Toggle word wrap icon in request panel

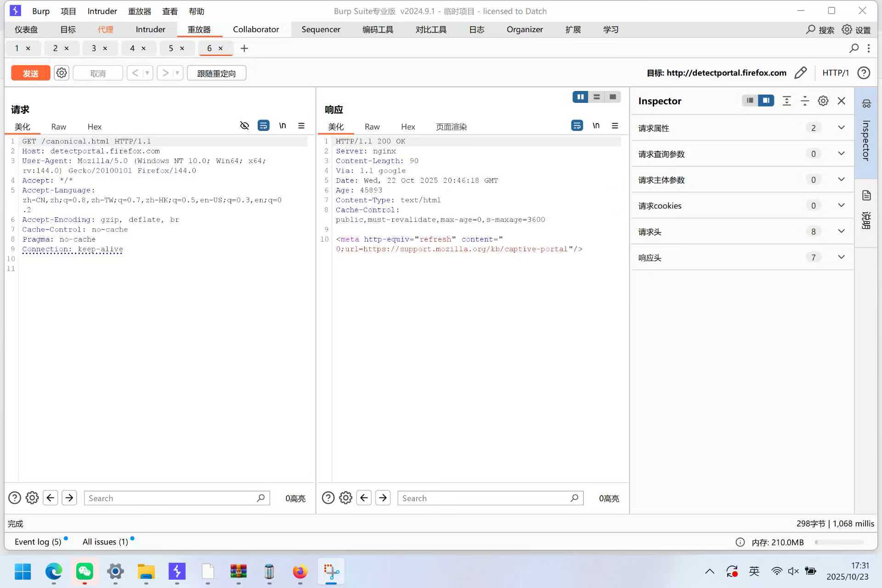(x=263, y=125)
